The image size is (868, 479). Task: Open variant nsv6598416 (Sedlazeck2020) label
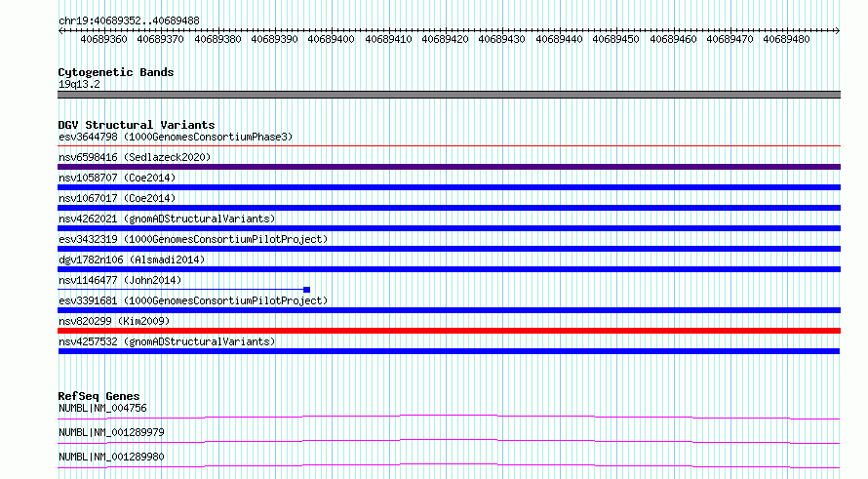point(135,157)
